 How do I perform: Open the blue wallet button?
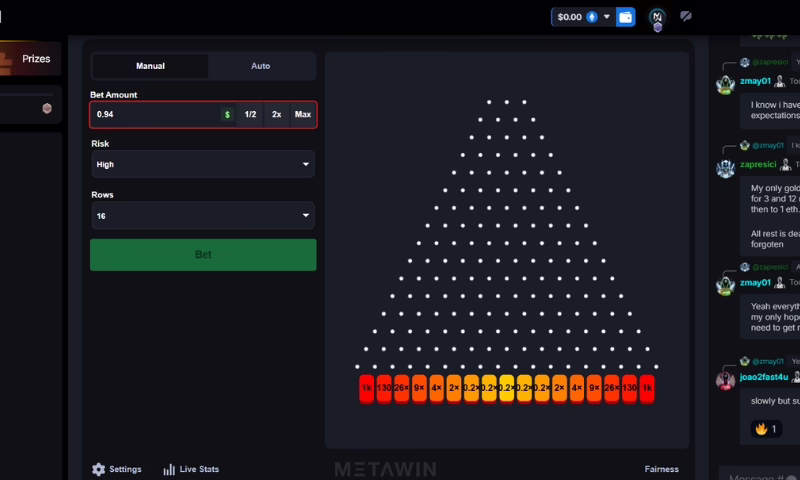(626, 17)
